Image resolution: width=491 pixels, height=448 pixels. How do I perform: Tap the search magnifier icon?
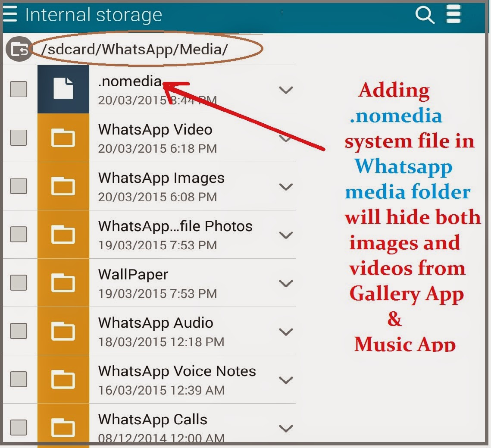coord(425,15)
